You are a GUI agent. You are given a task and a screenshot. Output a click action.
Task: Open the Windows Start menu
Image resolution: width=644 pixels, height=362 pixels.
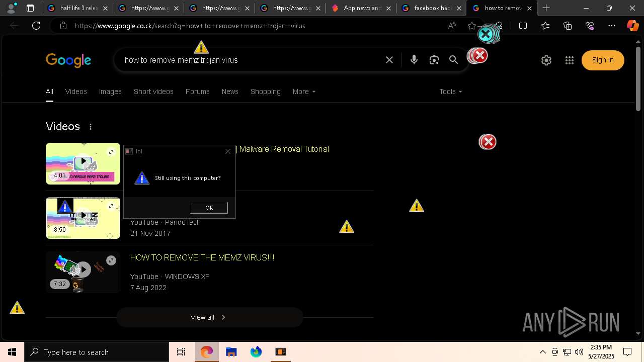[12, 352]
